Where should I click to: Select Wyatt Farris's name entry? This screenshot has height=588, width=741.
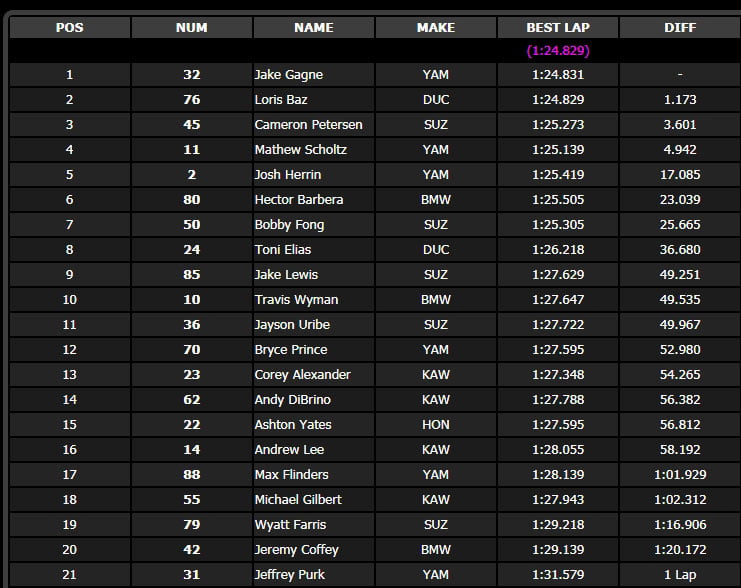290,525
